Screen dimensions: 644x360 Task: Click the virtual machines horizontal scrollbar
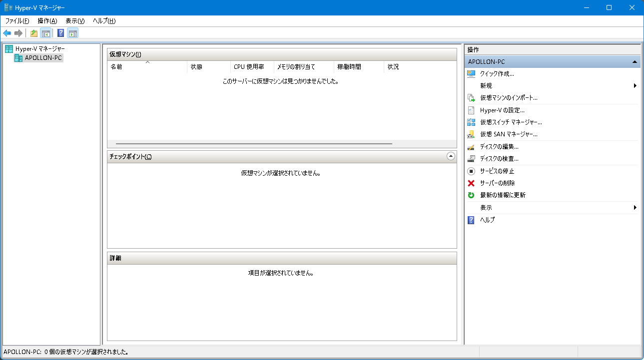tap(254, 144)
